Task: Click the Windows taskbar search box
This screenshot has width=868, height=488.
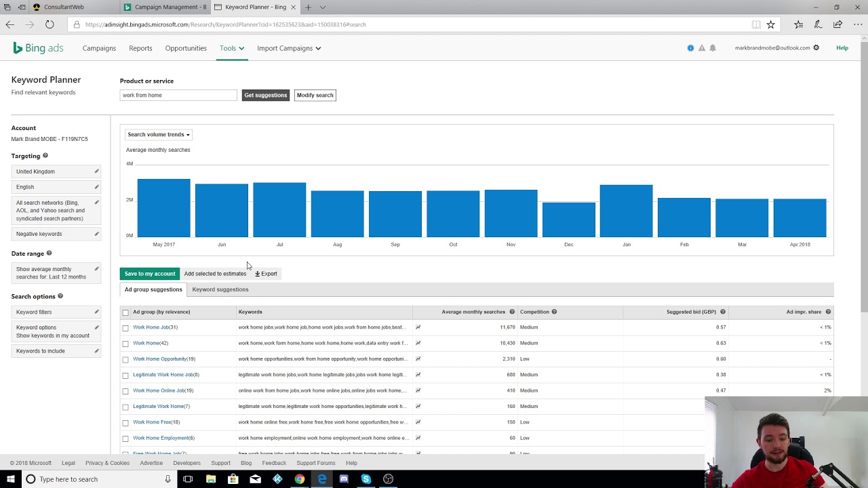Action: pyautogui.click(x=98, y=479)
